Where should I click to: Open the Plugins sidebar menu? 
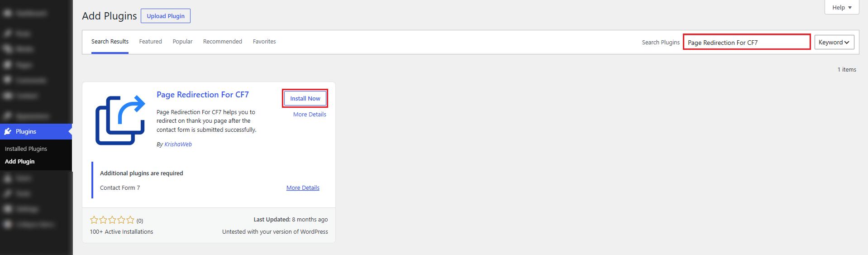click(36, 131)
